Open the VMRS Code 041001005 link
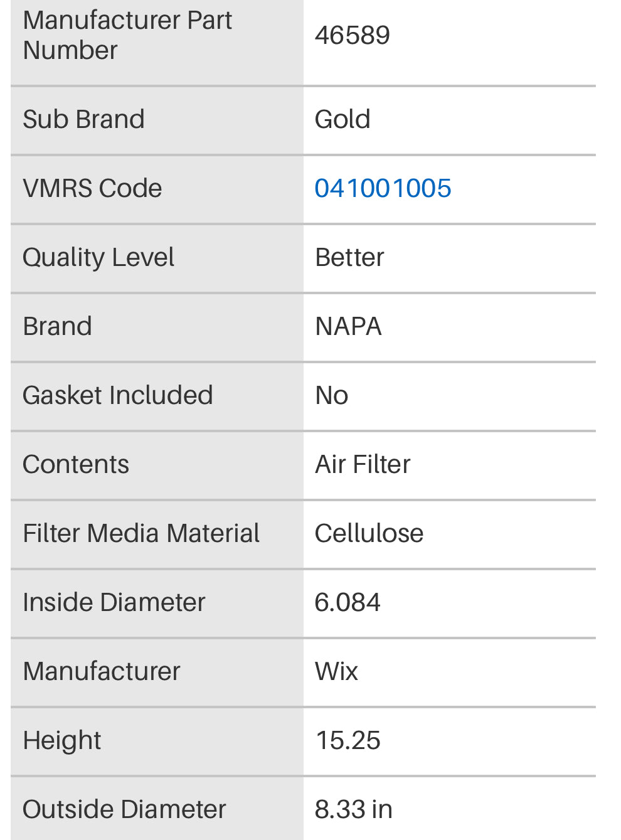The width and height of the screenshot is (621, 840). (x=383, y=188)
